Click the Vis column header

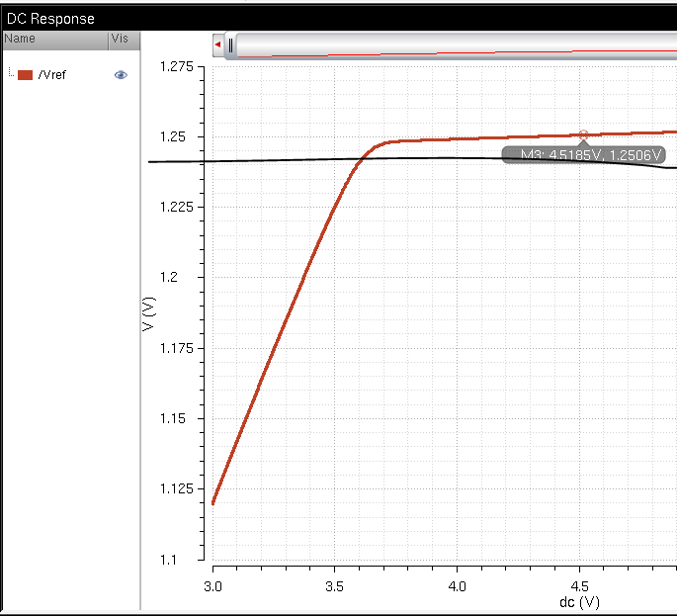tap(118, 40)
